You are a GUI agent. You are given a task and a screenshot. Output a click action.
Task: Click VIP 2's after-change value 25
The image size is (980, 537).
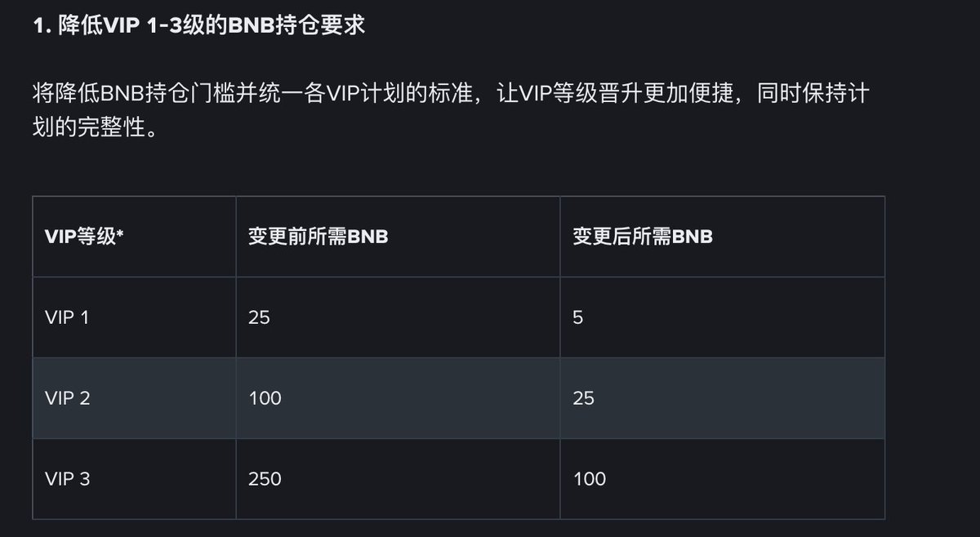(x=583, y=398)
